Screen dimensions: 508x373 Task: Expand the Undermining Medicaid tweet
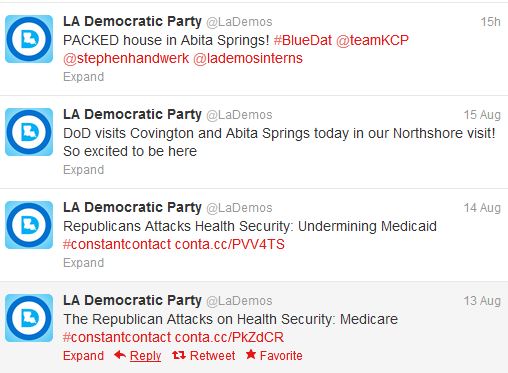coord(84,263)
